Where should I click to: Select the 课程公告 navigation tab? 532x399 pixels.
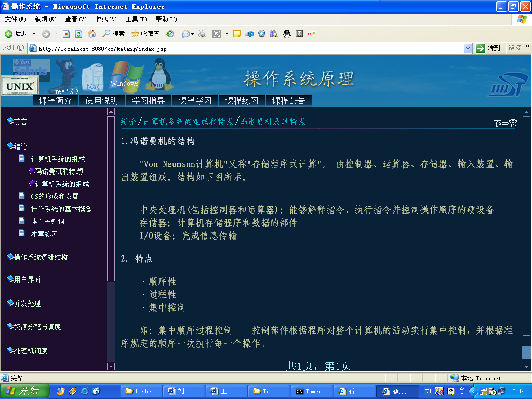pyautogui.click(x=289, y=101)
